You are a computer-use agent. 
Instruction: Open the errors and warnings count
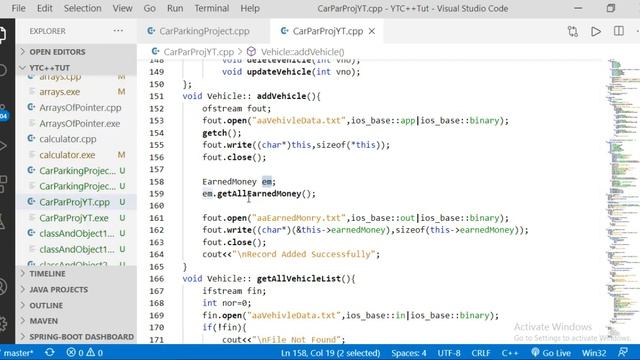(x=84, y=353)
